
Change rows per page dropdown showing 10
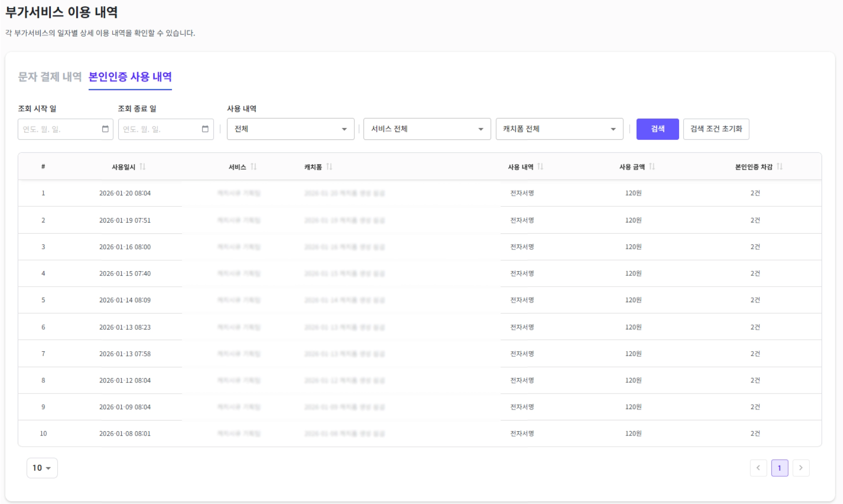click(x=42, y=468)
